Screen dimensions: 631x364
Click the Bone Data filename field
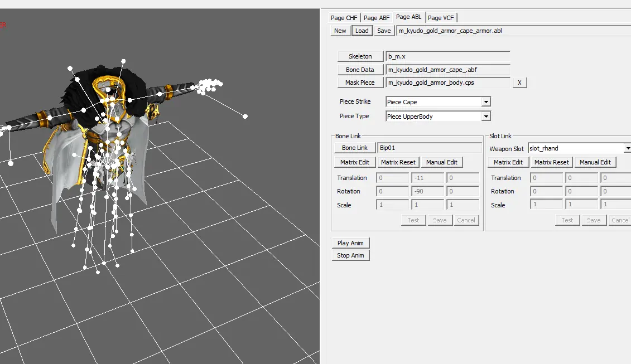(x=448, y=70)
